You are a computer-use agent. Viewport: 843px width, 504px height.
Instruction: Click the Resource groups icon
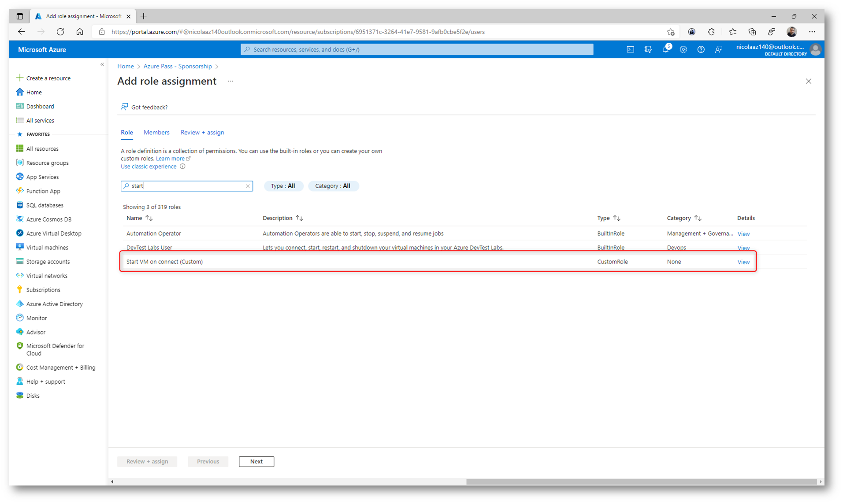(20, 163)
